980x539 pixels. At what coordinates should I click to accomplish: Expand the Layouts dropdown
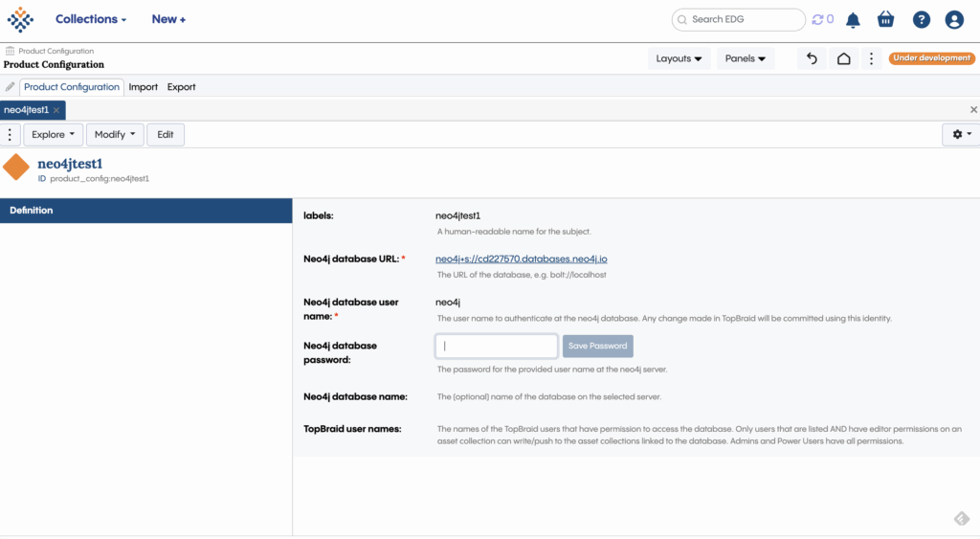(679, 58)
